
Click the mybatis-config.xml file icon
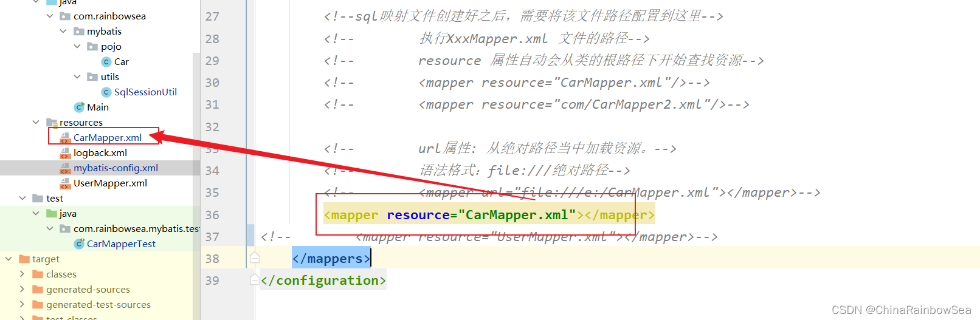tap(65, 168)
